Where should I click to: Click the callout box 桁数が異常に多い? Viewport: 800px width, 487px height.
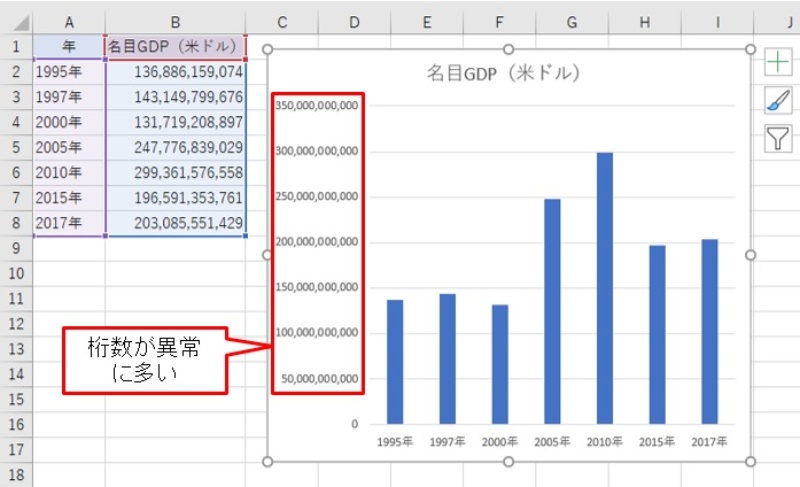pos(145,360)
